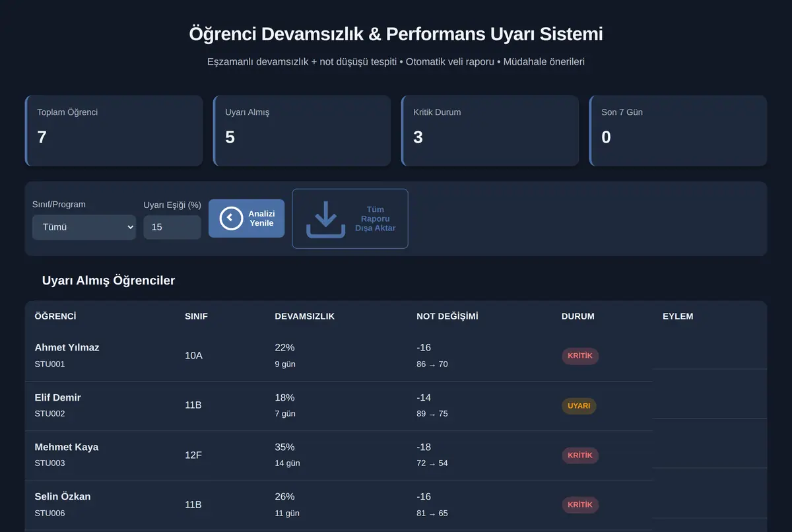Click student ID STU002

(x=49, y=414)
